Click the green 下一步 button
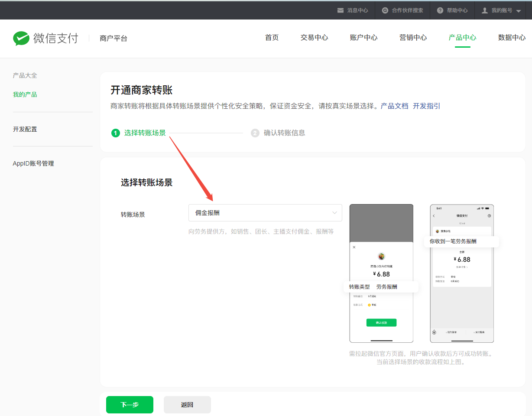The image size is (532, 416). click(130, 405)
